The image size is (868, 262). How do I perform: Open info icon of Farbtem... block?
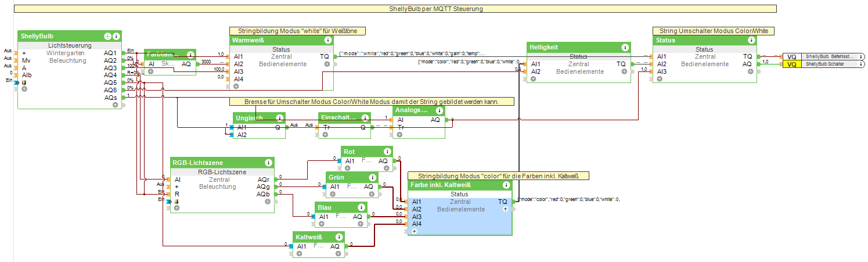click(190, 55)
